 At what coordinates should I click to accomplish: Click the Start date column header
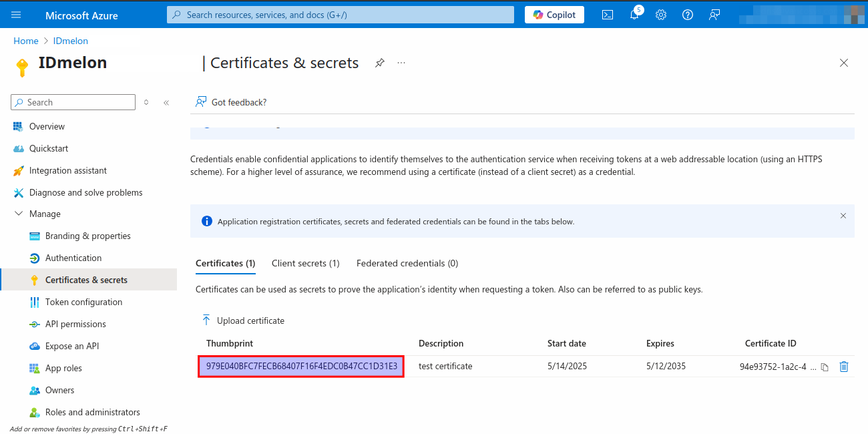tap(567, 343)
